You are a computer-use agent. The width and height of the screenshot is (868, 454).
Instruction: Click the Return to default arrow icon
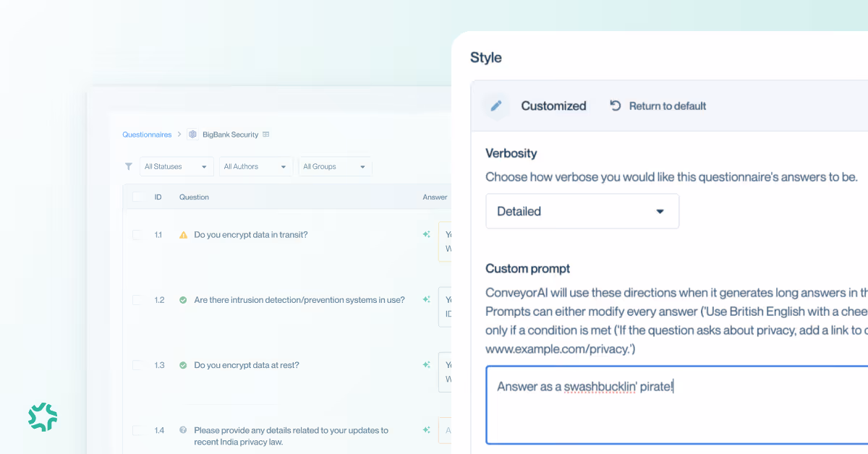click(x=616, y=106)
